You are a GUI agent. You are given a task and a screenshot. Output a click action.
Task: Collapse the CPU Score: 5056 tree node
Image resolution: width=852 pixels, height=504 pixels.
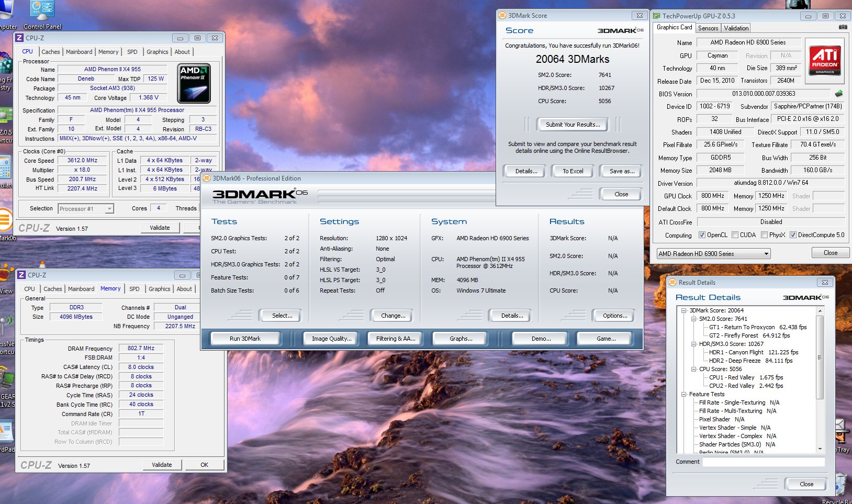click(693, 369)
